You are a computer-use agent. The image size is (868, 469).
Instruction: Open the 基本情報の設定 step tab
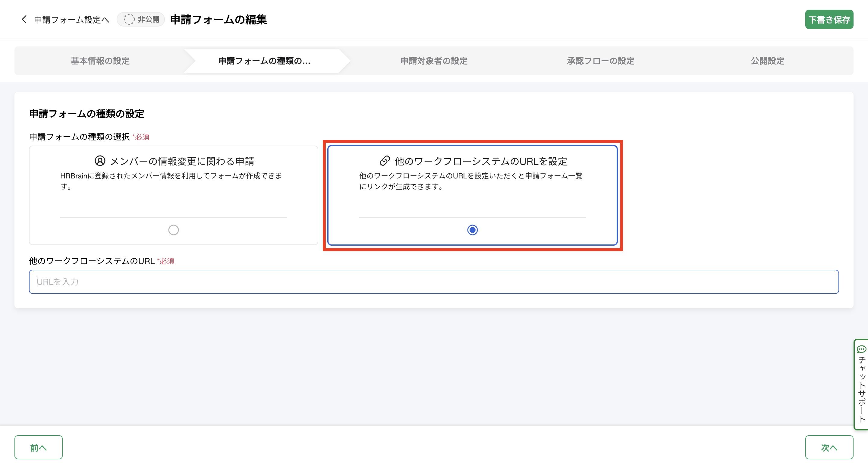click(x=100, y=61)
